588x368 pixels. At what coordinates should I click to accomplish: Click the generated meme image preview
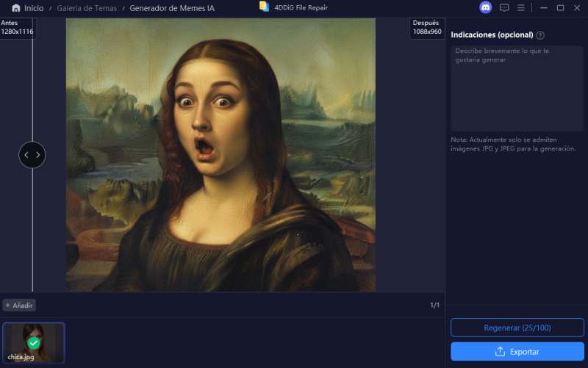[x=220, y=155]
